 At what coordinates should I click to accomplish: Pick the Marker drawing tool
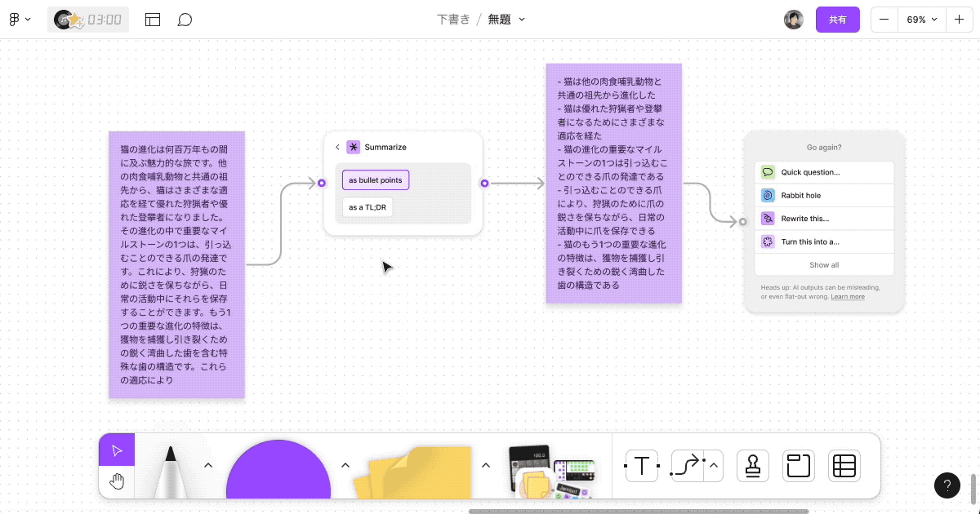pyautogui.click(x=171, y=473)
